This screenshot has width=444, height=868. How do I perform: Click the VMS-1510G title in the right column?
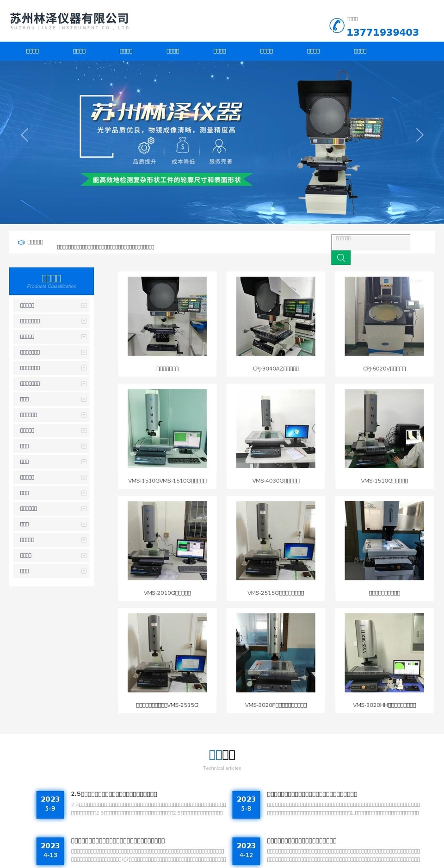pos(384,481)
